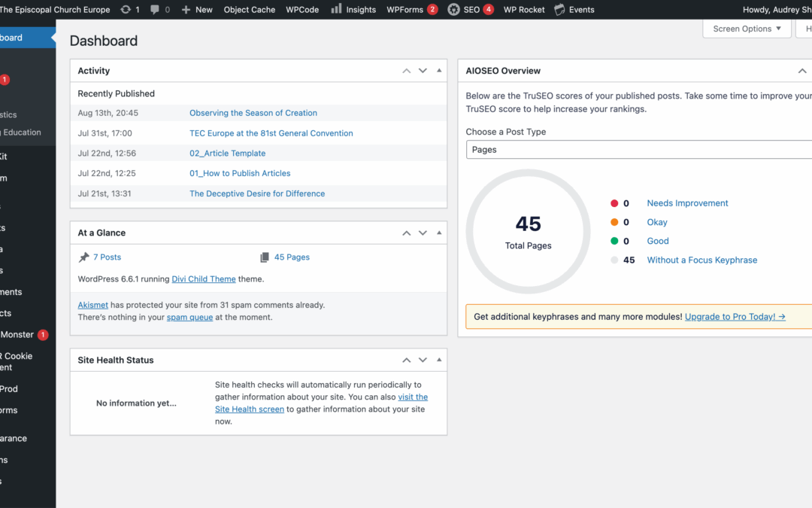Click the 7 Posts link

(108, 257)
